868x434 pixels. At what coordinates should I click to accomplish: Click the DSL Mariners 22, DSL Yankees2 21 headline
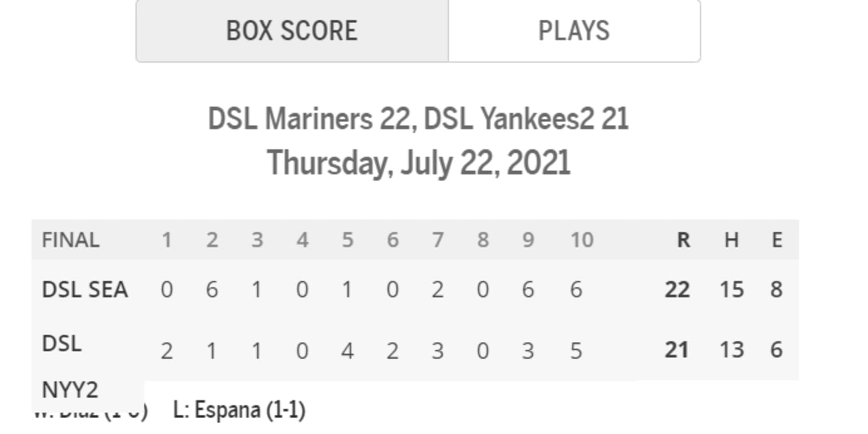418,119
